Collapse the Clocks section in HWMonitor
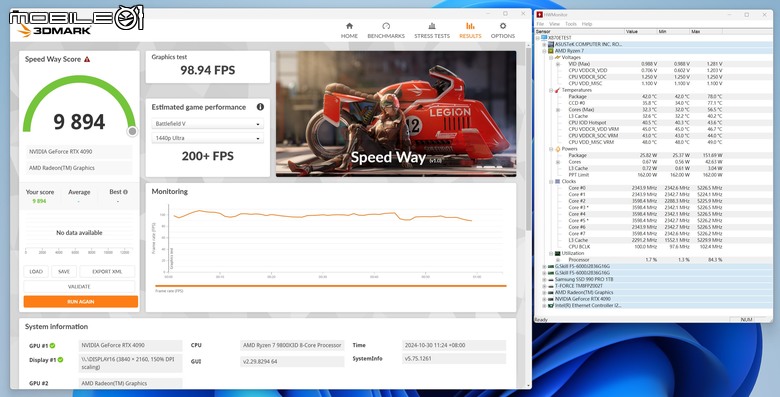 [551, 182]
